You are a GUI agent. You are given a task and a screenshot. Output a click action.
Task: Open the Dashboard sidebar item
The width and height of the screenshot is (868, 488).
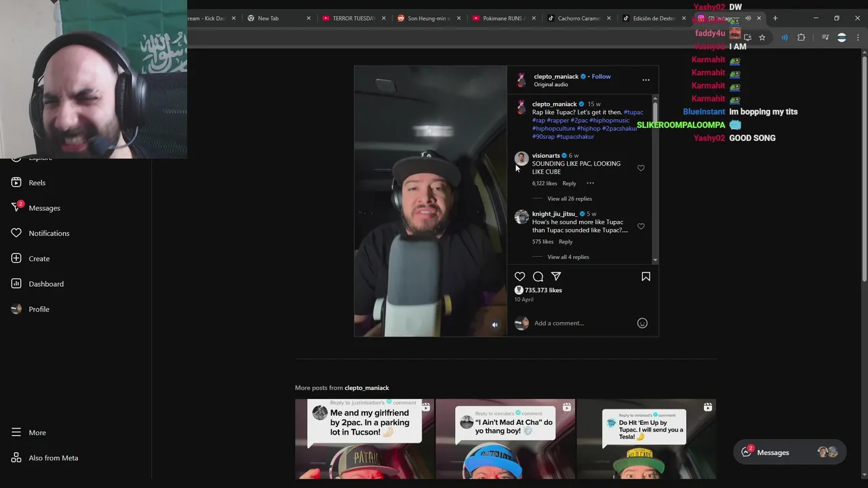point(37,283)
